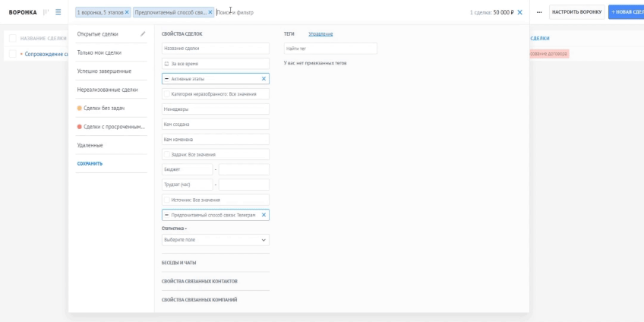Open calendar for 'За все время' field
The width and height of the screenshot is (644, 322).
(166, 64)
